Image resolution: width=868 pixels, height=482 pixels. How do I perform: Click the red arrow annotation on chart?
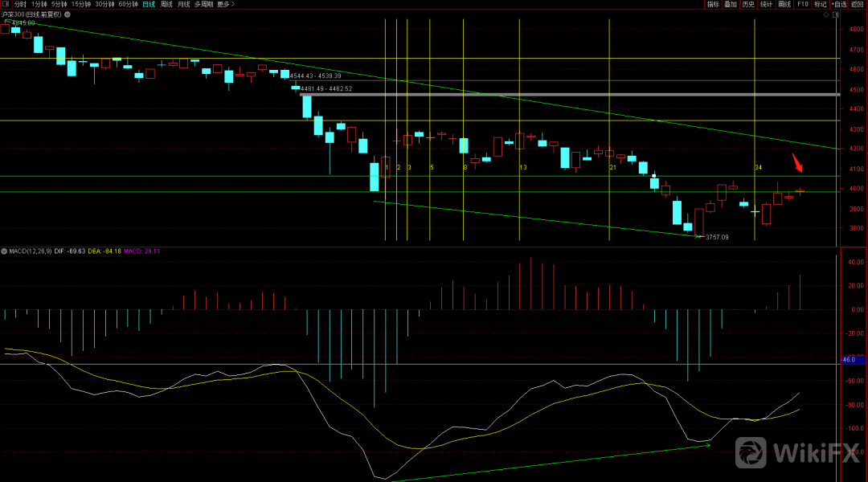[x=797, y=163]
